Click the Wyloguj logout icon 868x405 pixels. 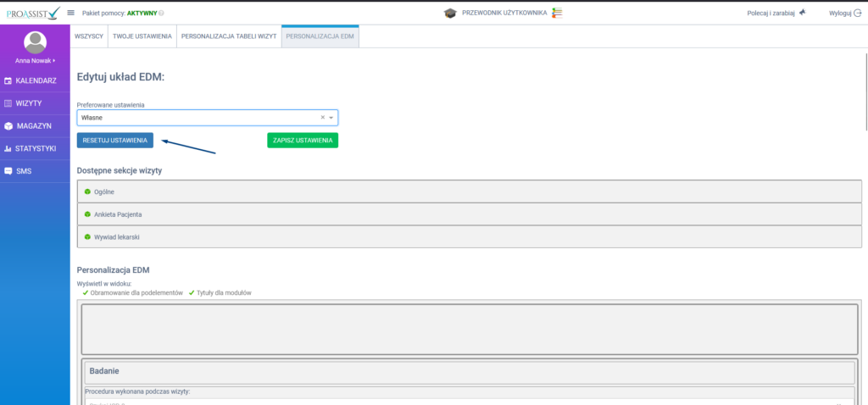pos(857,13)
